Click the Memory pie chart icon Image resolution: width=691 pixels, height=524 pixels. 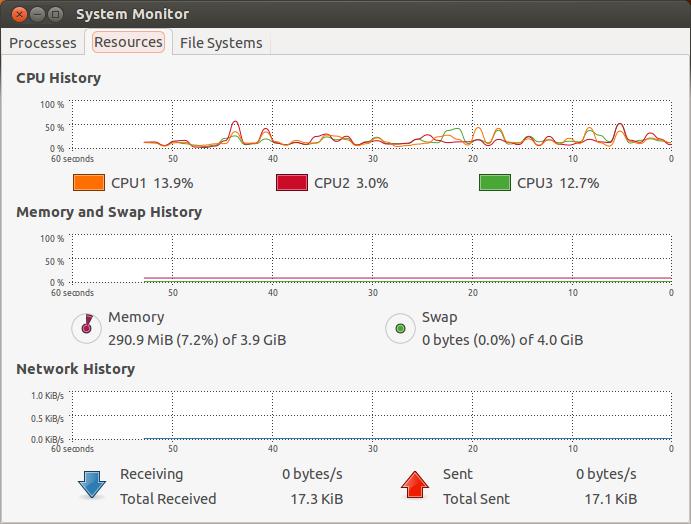pyautogui.click(x=87, y=327)
